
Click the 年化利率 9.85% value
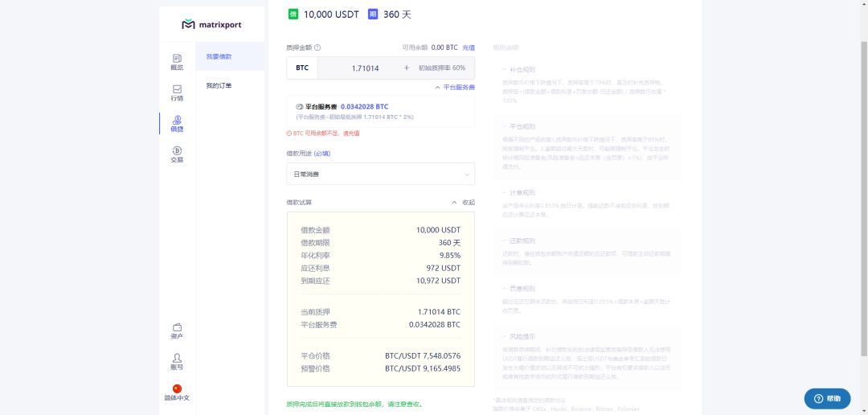[x=449, y=256]
